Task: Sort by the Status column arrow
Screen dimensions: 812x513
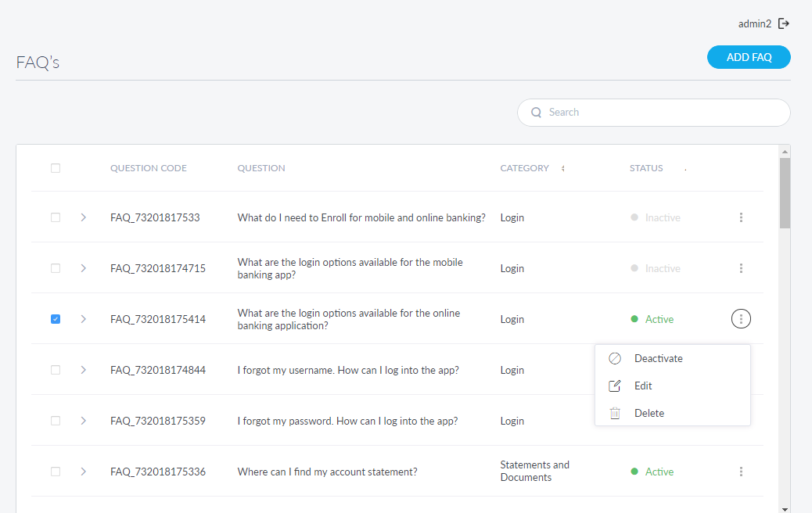Action: pos(685,169)
